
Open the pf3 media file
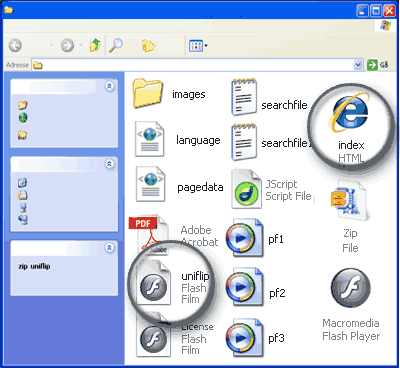[x=245, y=337]
